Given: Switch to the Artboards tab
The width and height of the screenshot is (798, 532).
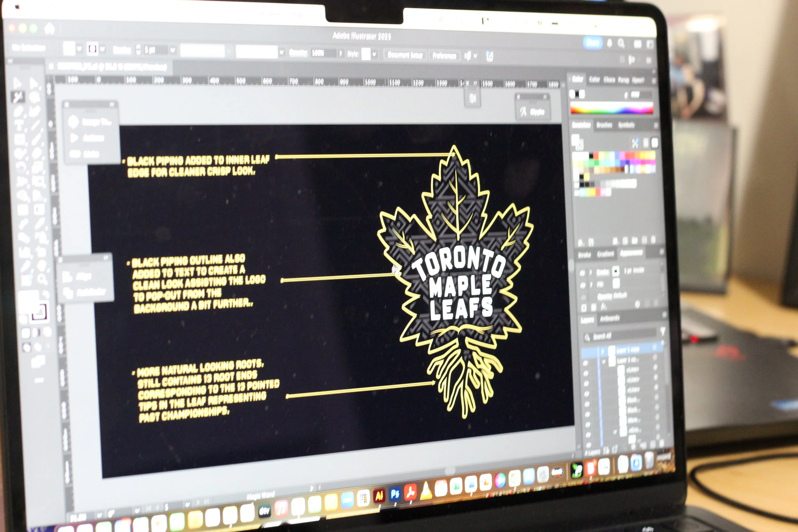Looking at the screenshot, I should [x=610, y=318].
